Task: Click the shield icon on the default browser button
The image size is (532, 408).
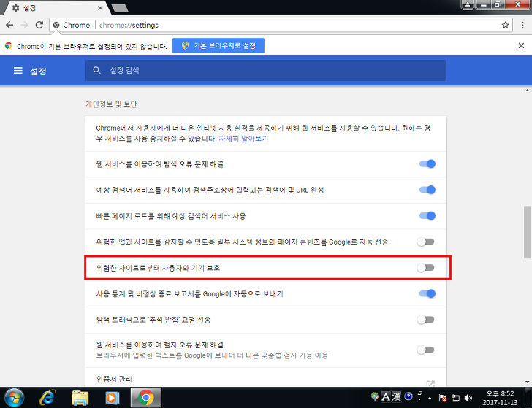Action: pyautogui.click(x=185, y=46)
